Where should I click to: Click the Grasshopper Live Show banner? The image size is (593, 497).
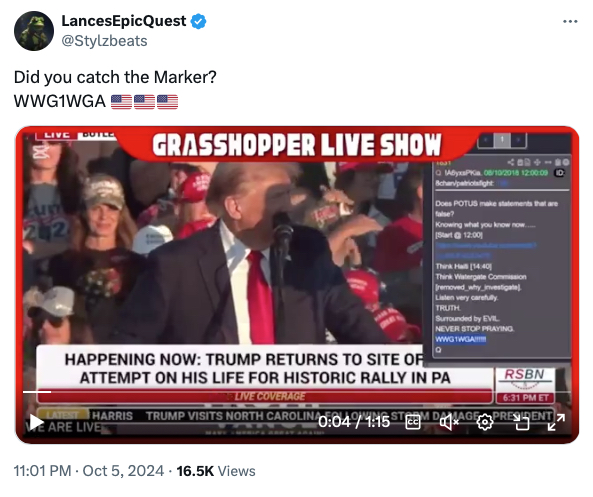[x=297, y=144]
